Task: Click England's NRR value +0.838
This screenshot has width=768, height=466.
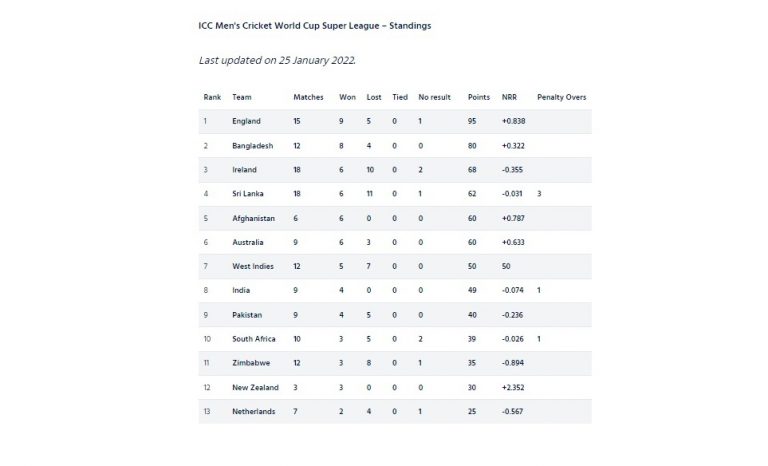Action: point(515,122)
